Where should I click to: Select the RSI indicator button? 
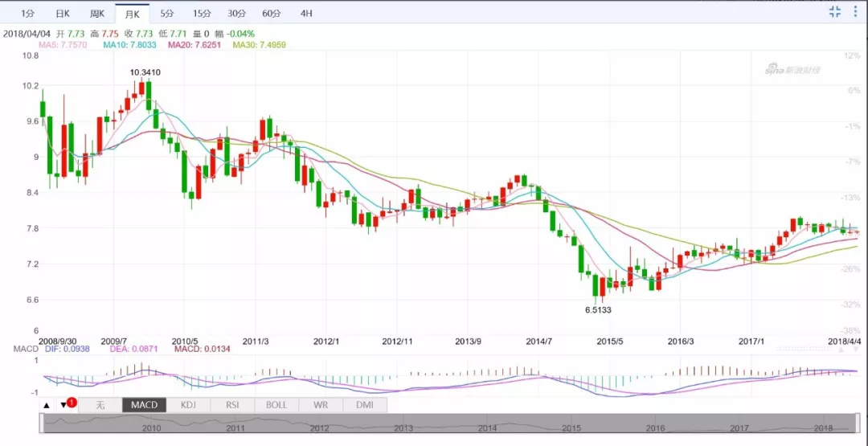pos(232,405)
